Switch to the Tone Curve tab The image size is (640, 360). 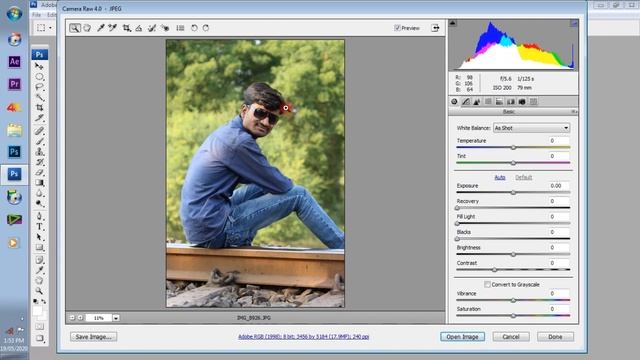[x=466, y=102]
